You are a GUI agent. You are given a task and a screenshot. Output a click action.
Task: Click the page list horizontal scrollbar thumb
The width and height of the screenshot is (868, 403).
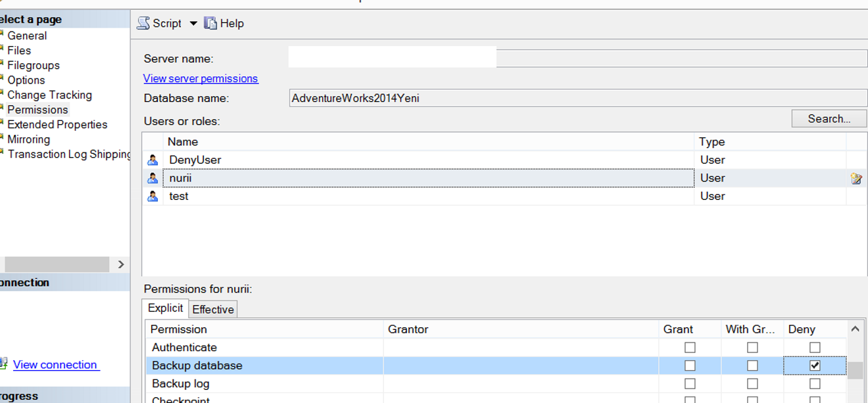point(57,264)
